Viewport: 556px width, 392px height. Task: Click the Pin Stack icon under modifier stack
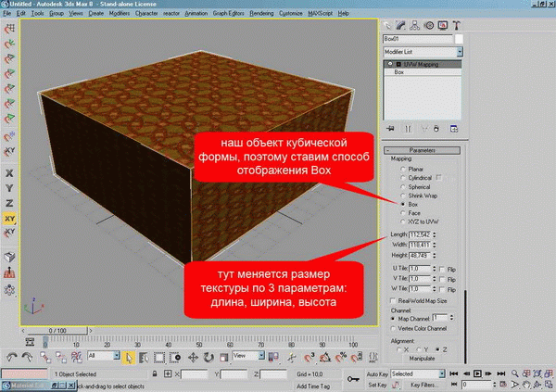click(391, 128)
